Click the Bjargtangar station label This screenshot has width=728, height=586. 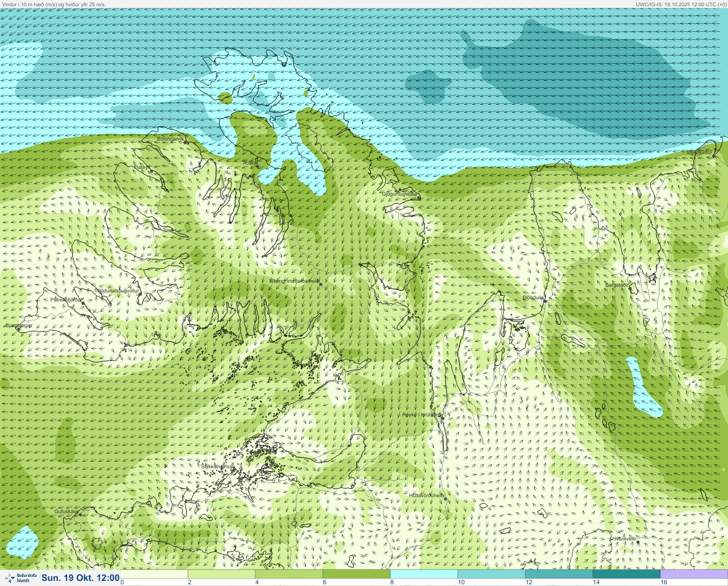click(x=18, y=325)
